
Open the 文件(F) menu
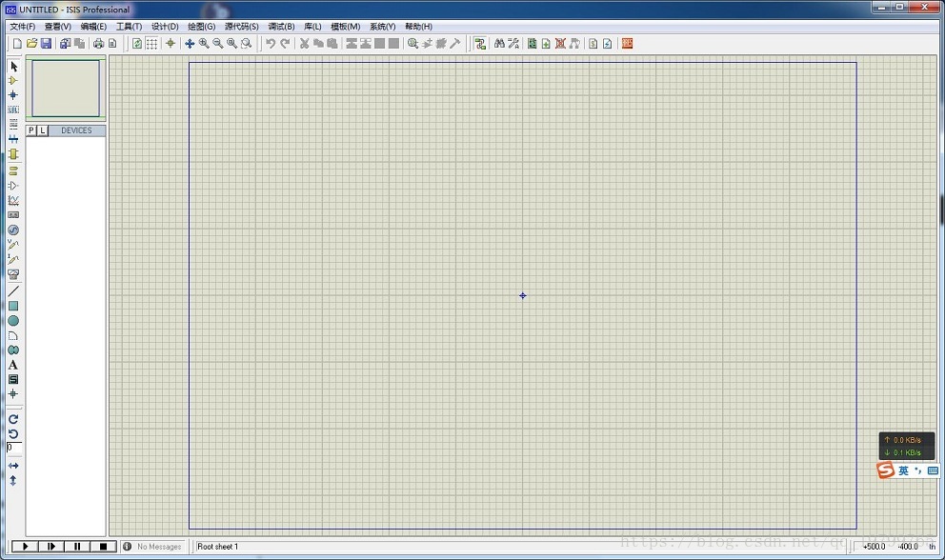click(x=22, y=27)
